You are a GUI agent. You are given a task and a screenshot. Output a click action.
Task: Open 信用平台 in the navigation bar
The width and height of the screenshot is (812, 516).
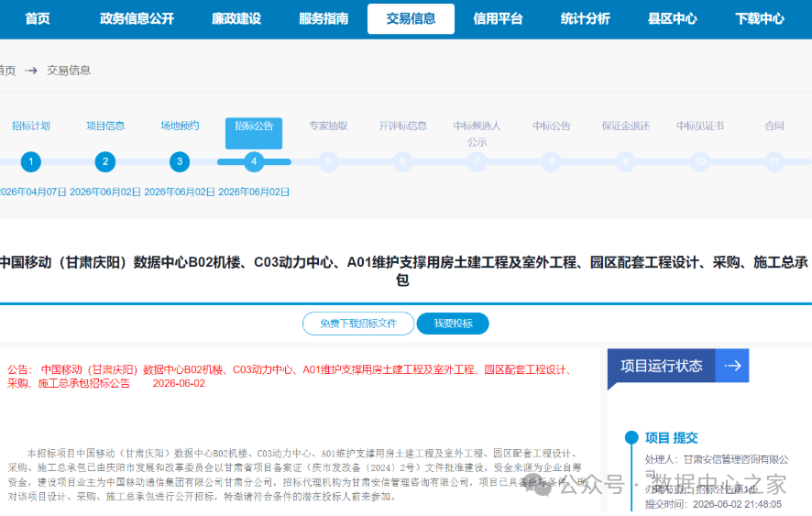point(498,18)
